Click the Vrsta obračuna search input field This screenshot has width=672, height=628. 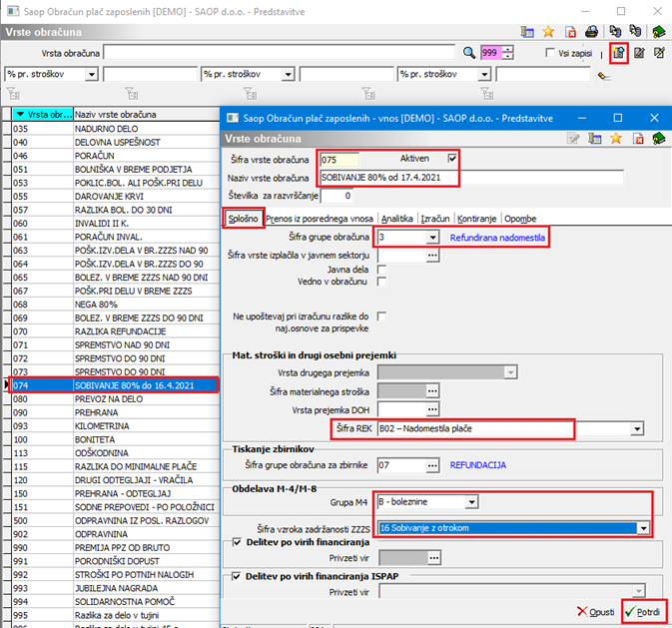click(x=279, y=53)
